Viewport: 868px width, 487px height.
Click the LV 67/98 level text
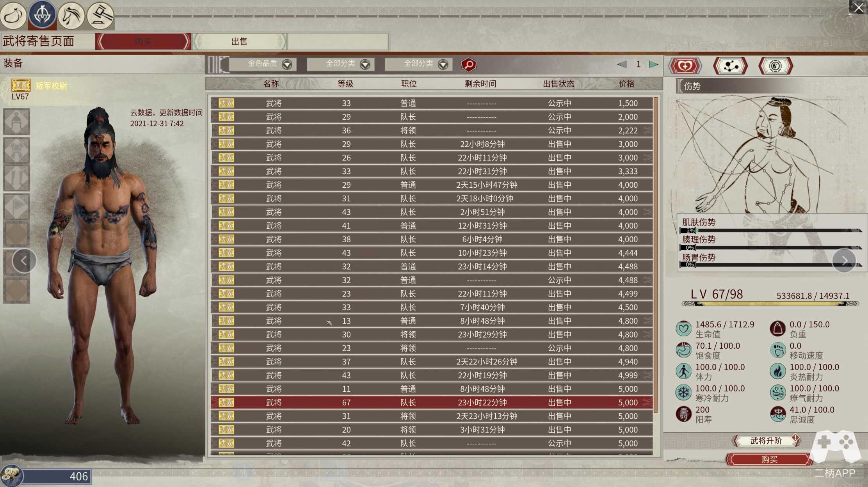click(x=717, y=294)
